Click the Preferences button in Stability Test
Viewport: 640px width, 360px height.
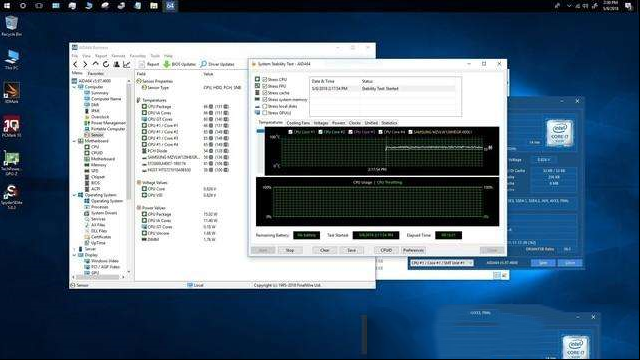[x=413, y=250]
